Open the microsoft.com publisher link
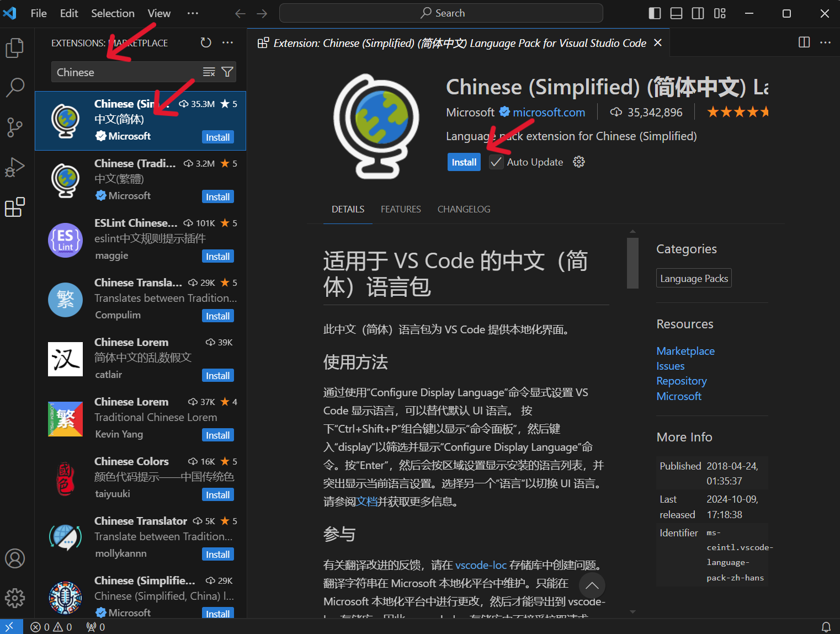This screenshot has width=840, height=634. 549,112
